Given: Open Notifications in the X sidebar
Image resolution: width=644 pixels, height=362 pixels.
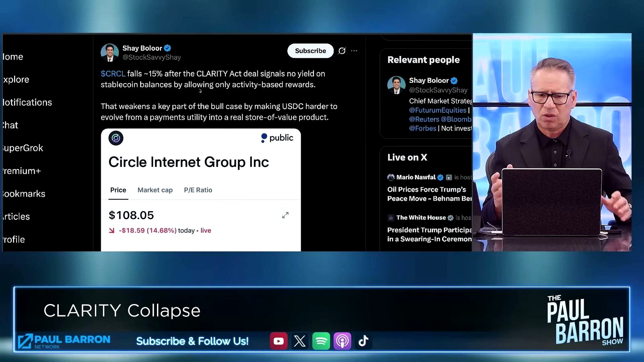Looking at the screenshot, I should [27, 103].
